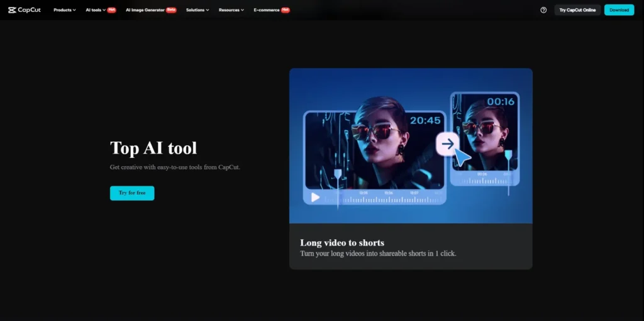Expand the Resources dropdown
The width and height of the screenshot is (644, 321).
click(x=231, y=10)
